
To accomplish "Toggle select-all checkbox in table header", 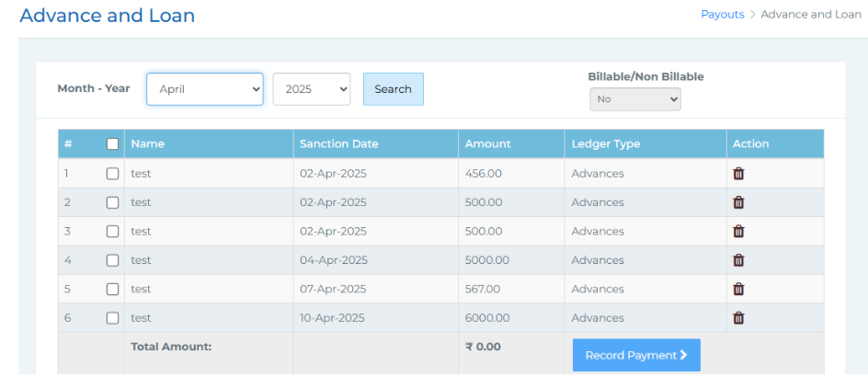I will 112,143.
